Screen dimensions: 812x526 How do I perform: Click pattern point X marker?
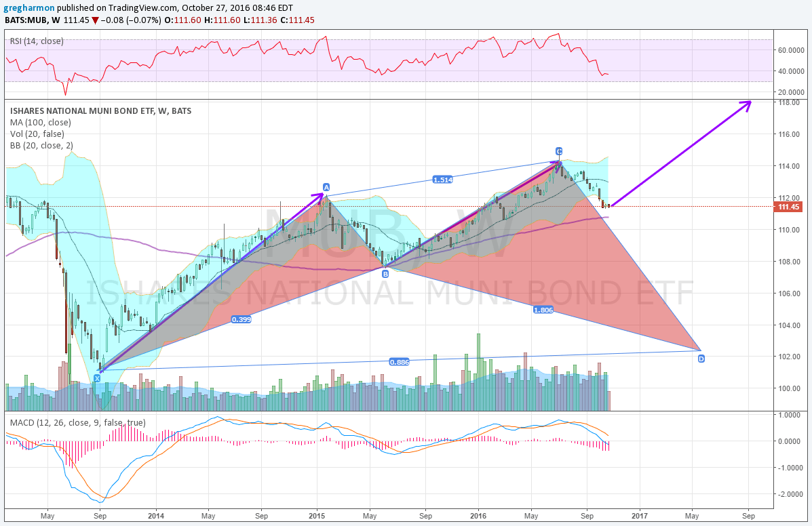pos(97,379)
